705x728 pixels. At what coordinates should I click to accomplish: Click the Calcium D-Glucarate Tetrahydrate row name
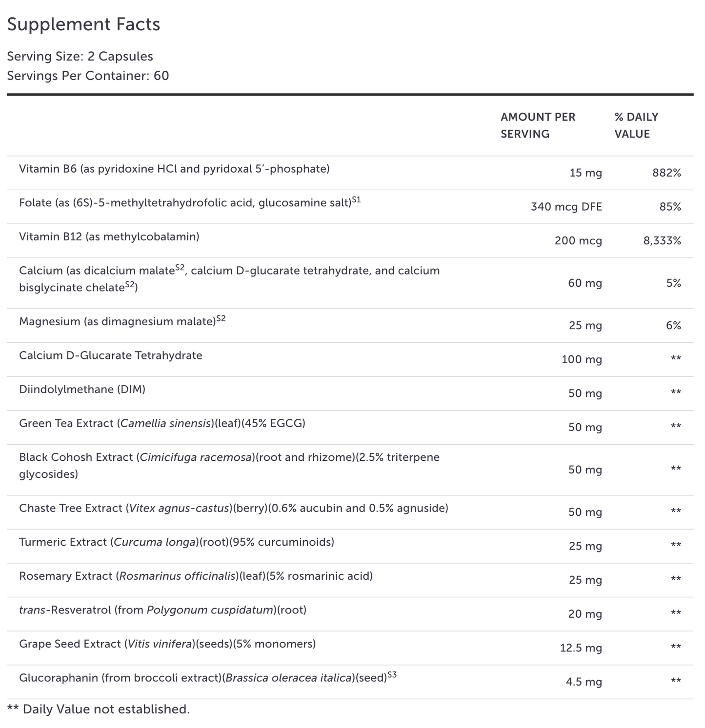(111, 355)
